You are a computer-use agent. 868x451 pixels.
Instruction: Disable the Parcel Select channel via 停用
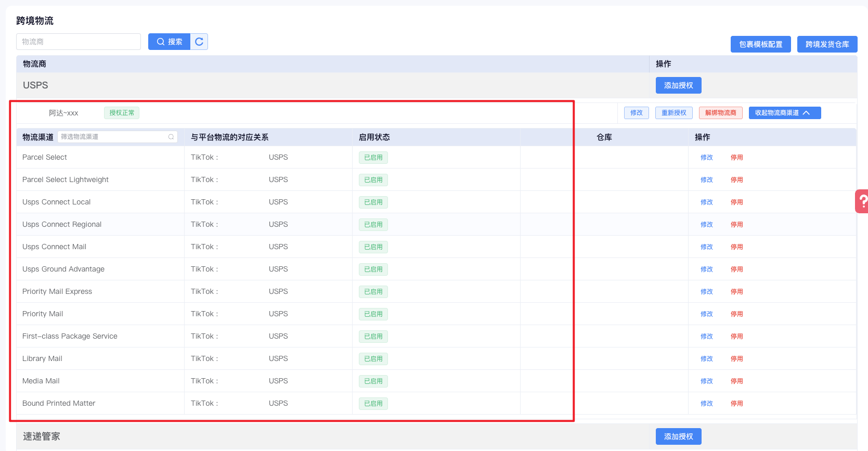pos(736,158)
